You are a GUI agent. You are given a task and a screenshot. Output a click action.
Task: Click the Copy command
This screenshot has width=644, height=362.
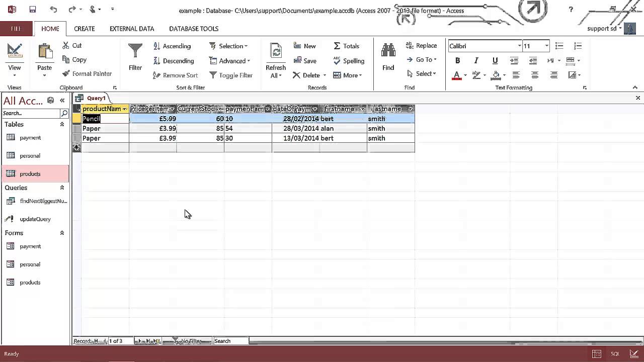point(74,59)
